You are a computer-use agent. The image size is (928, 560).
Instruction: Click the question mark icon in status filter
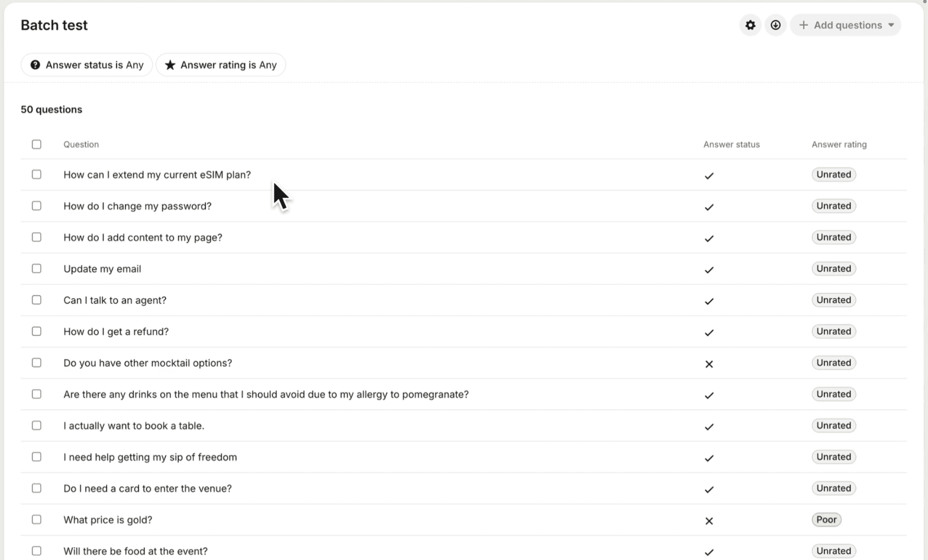pyautogui.click(x=35, y=65)
